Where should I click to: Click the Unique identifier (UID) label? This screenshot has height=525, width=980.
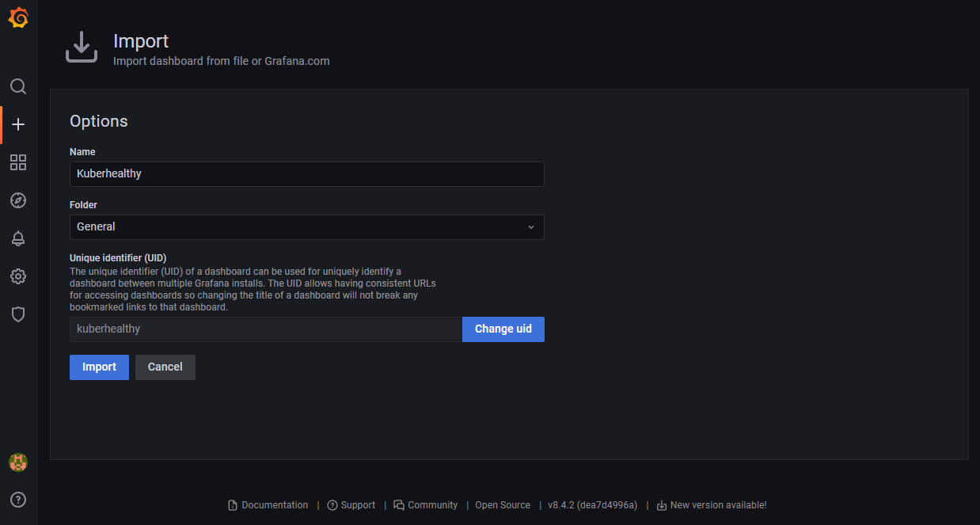118,258
